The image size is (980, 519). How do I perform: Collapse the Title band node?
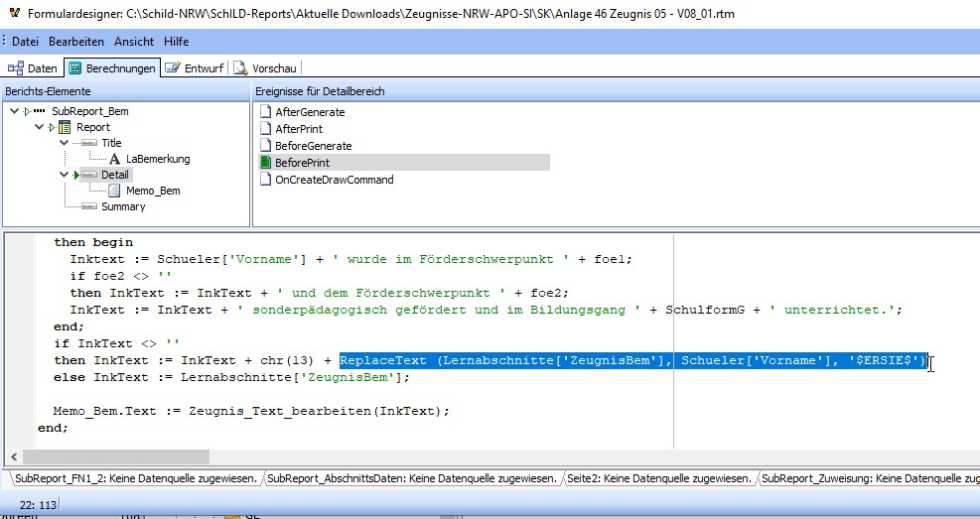pos(64,143)
